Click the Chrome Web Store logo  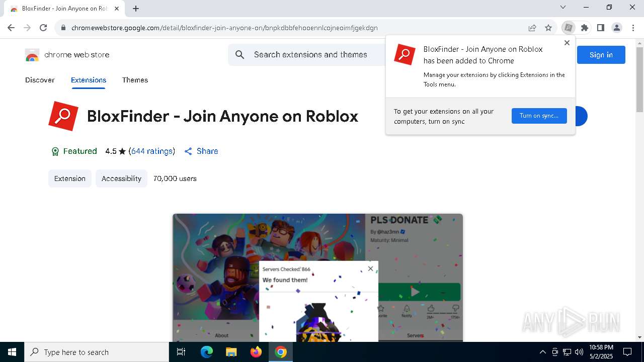click(32, 55)
